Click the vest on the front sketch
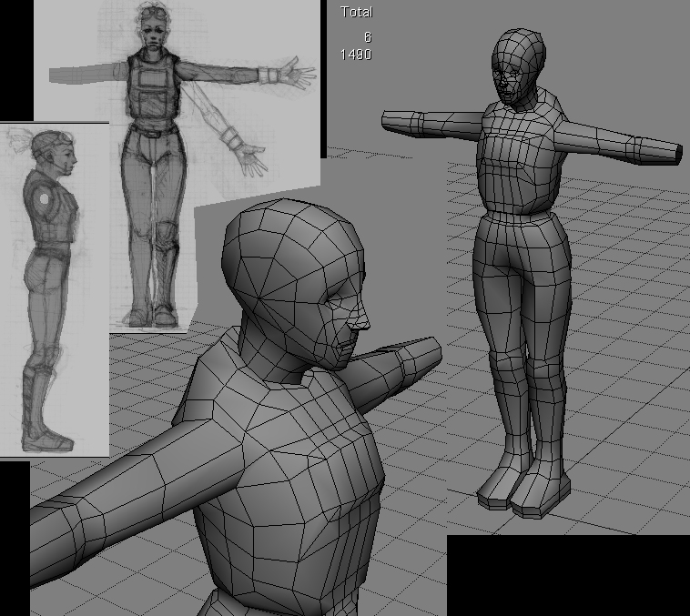Screen dimensions: 690x616 tap(151, 91)
